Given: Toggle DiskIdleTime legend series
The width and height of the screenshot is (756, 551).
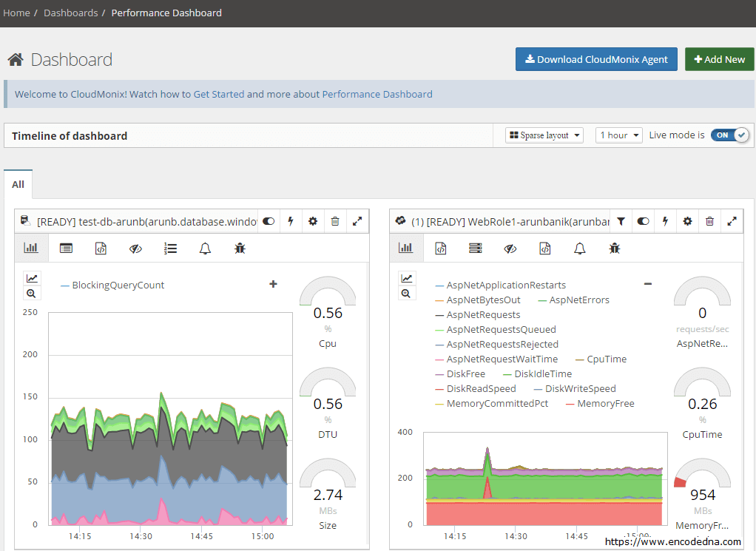Looking at the screenshot, I should click(537, 373).
